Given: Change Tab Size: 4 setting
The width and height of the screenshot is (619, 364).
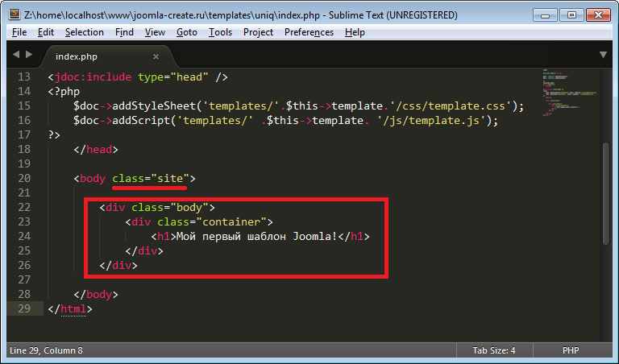Looking at the screenshot, I should pyautogui.click(x=493, y=351).
